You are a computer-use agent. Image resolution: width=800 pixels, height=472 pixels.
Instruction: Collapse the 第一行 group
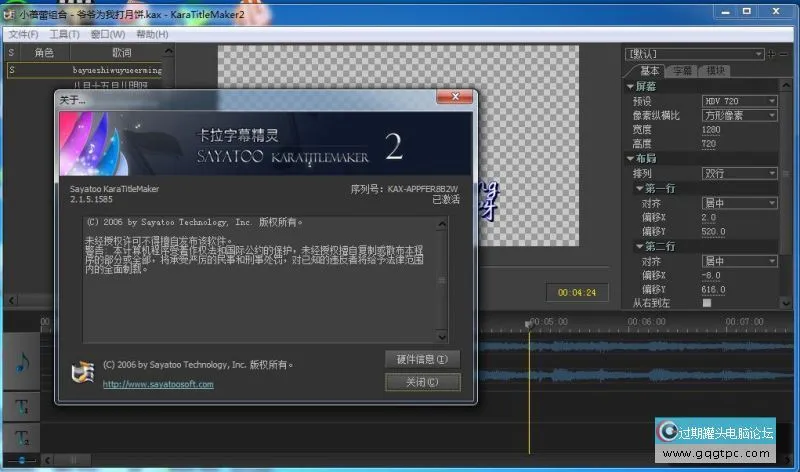tap(639, 188)
